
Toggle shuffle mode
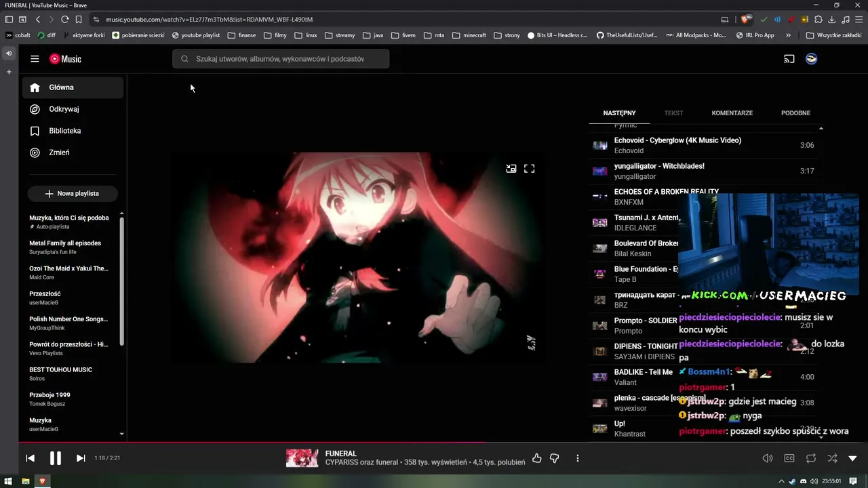pos(833,458)
